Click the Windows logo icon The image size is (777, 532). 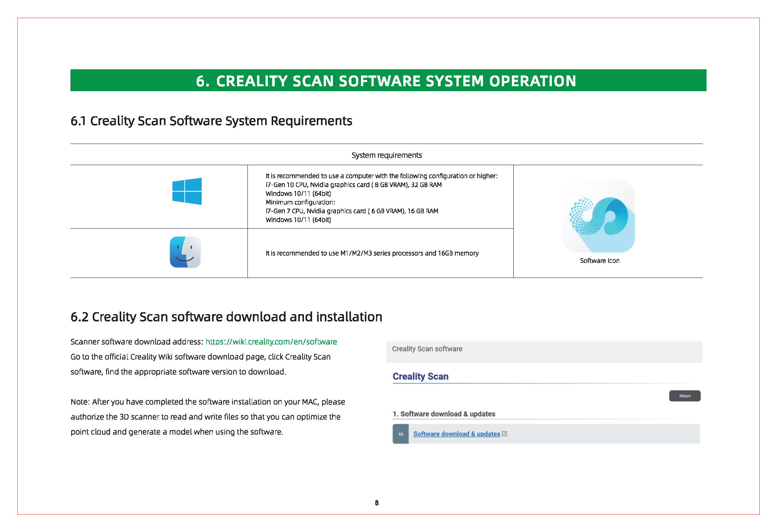[x=187, y=191]
